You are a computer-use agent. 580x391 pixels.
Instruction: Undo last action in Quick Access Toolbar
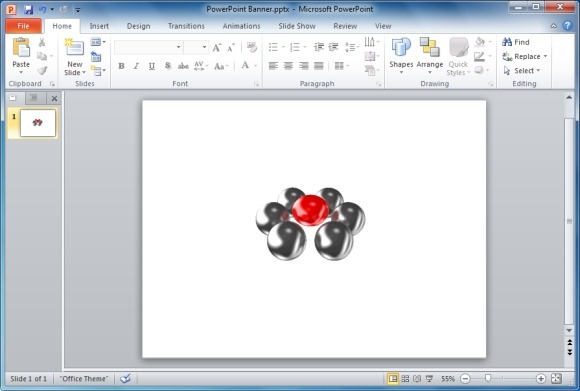[x=43, y=9]
